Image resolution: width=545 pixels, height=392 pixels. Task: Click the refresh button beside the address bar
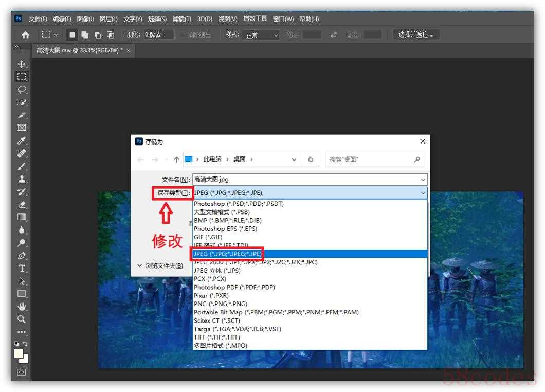(311, 159)
